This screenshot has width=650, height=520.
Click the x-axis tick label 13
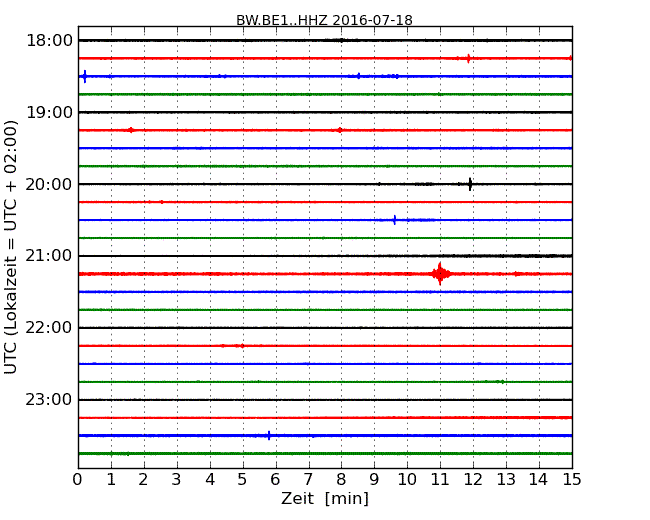tap(506, 480)
